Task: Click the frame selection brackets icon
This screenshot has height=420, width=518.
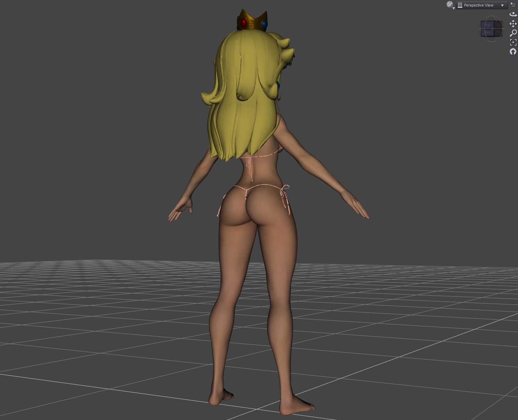Action: [513, 42]
